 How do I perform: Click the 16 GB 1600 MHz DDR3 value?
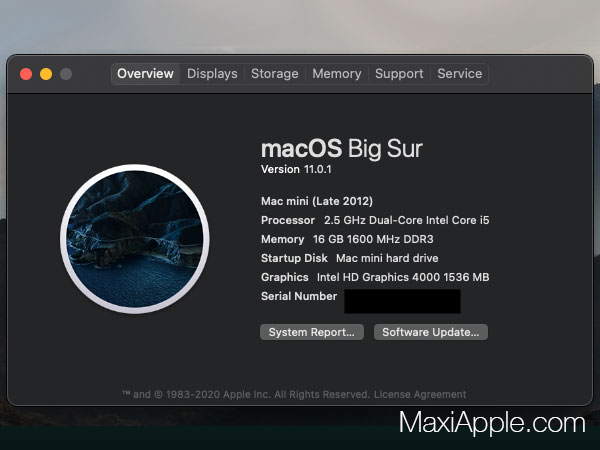373,240
